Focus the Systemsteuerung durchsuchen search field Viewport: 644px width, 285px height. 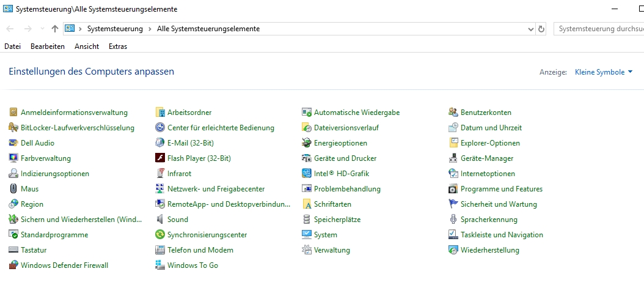599,29
